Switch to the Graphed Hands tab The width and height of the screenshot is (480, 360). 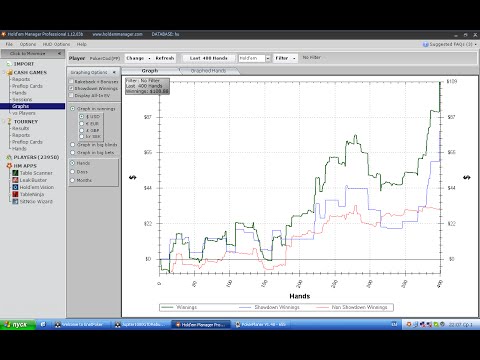(x=208, y=71)
